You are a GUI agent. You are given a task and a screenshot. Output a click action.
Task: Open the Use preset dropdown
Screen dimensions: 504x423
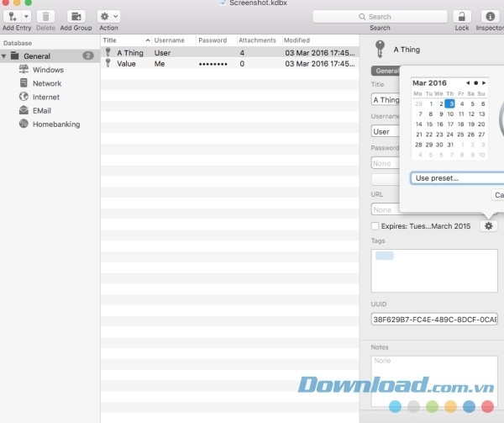457,177
